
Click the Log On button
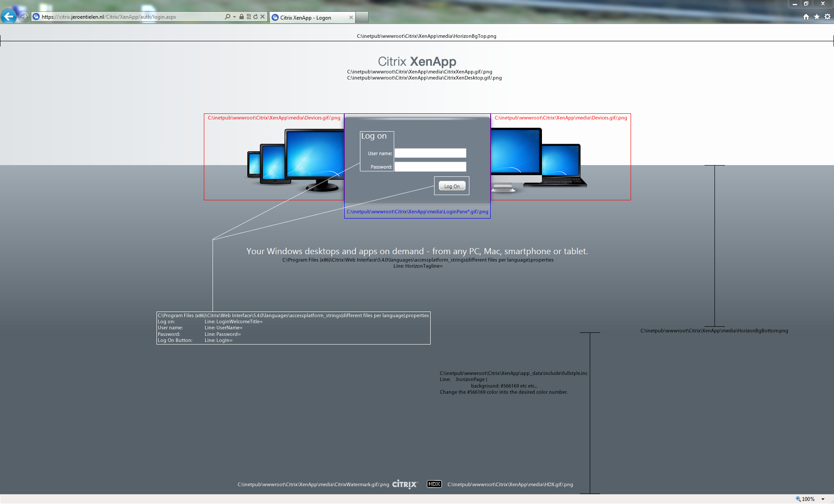[452, 186]
